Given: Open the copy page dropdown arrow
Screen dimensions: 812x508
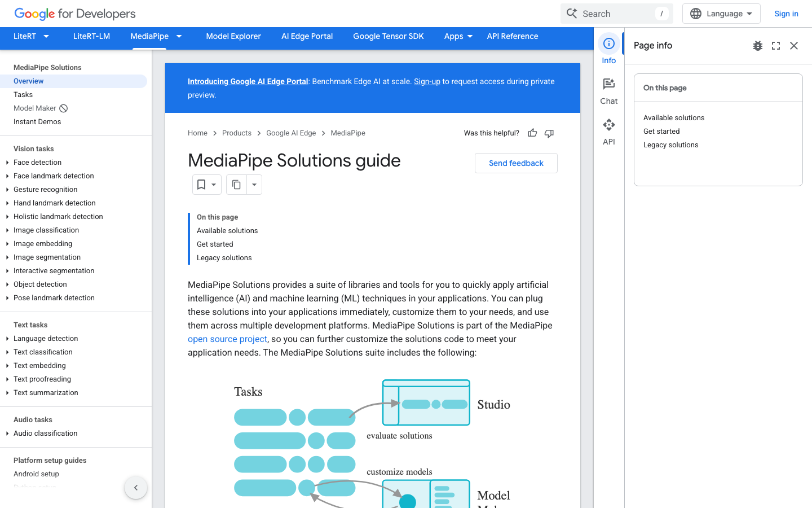Looking at the screenshot, I should [254, 185].
